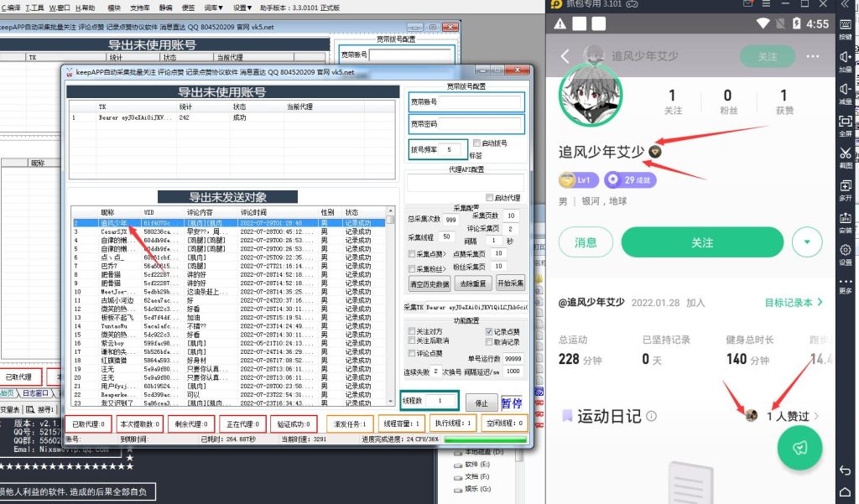
Task: Expand the arrow next to the 关注 button
Action: [807, 242]
